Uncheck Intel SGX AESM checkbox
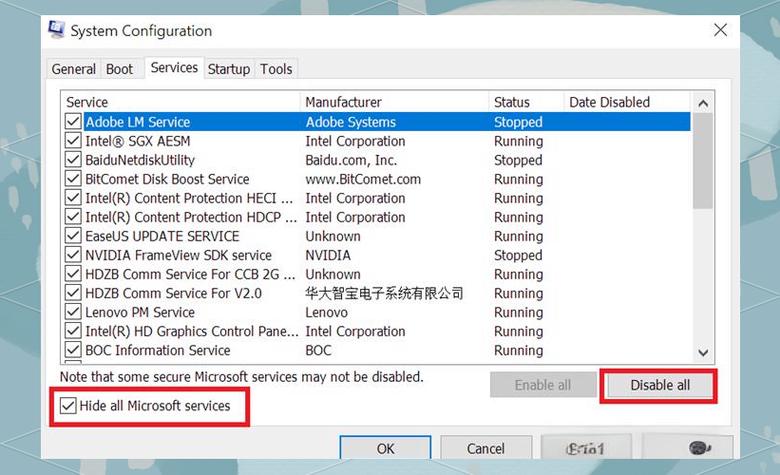 tap(73, 141)
